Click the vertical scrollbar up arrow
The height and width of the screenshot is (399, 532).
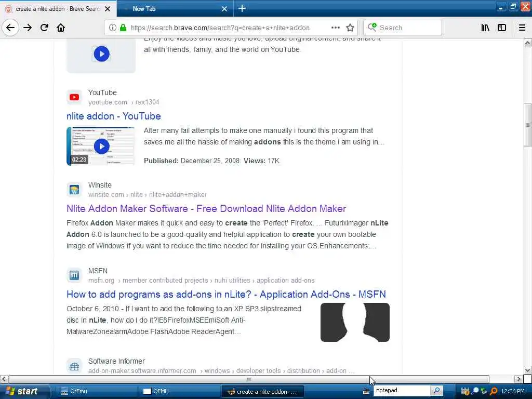528,43
